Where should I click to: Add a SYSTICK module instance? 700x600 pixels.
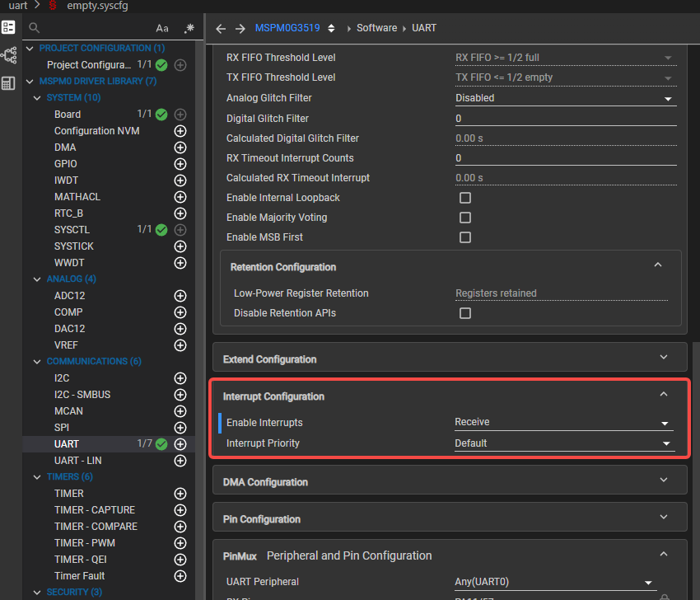tap(180, 246)
